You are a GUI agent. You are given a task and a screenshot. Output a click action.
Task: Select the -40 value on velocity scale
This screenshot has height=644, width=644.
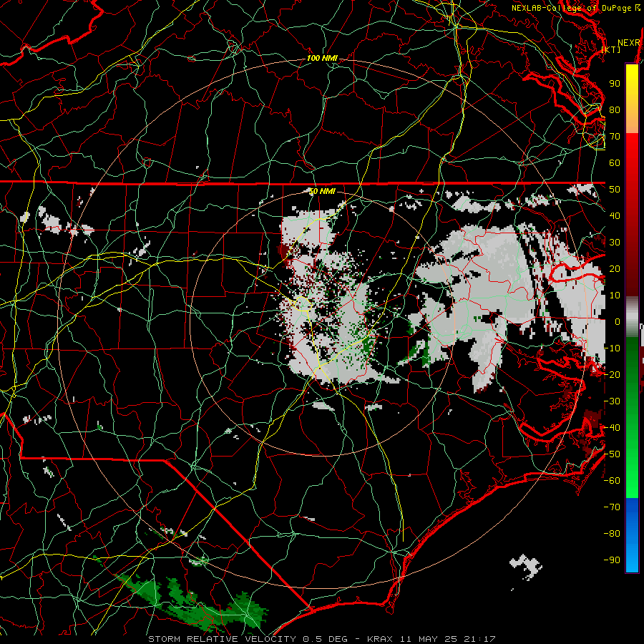(612, 428)
